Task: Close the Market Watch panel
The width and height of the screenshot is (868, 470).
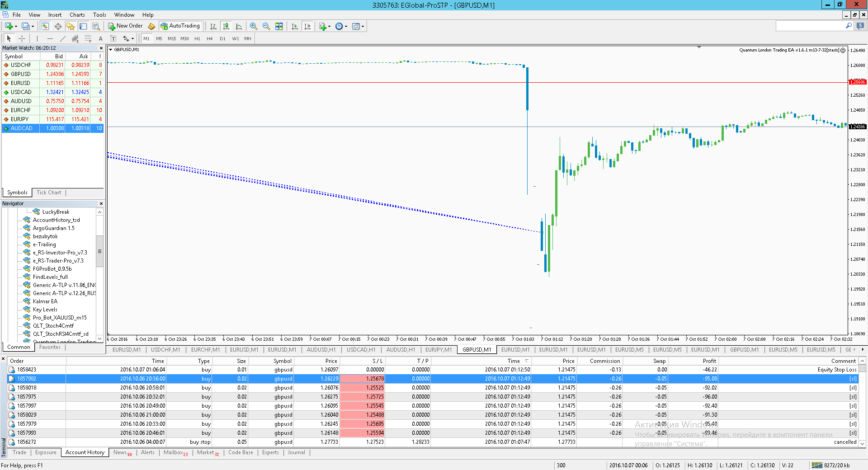Action: coord(101,48)
